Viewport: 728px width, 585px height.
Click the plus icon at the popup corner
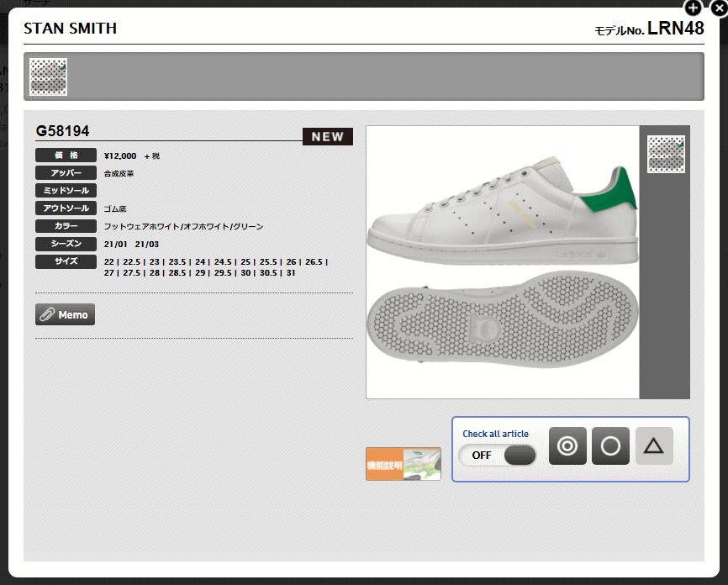coord(694,8)
